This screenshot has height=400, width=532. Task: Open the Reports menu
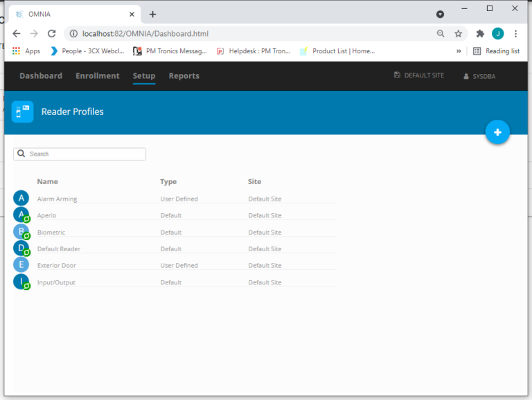[184, 76]
